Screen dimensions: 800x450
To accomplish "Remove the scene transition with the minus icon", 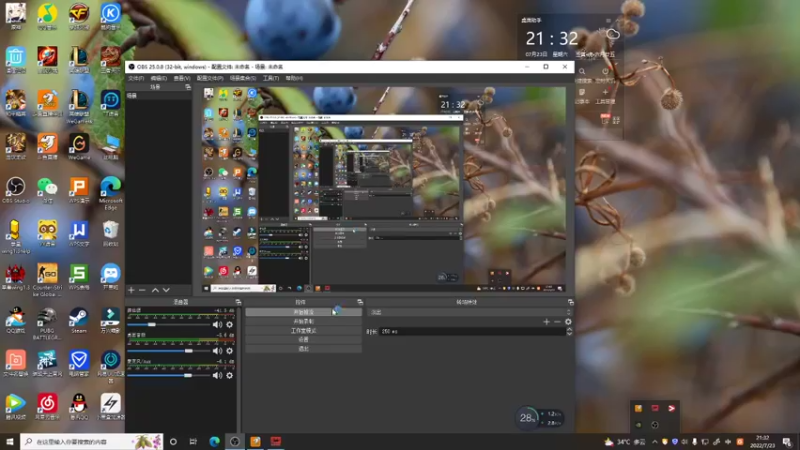I will (x=557, y=322).
